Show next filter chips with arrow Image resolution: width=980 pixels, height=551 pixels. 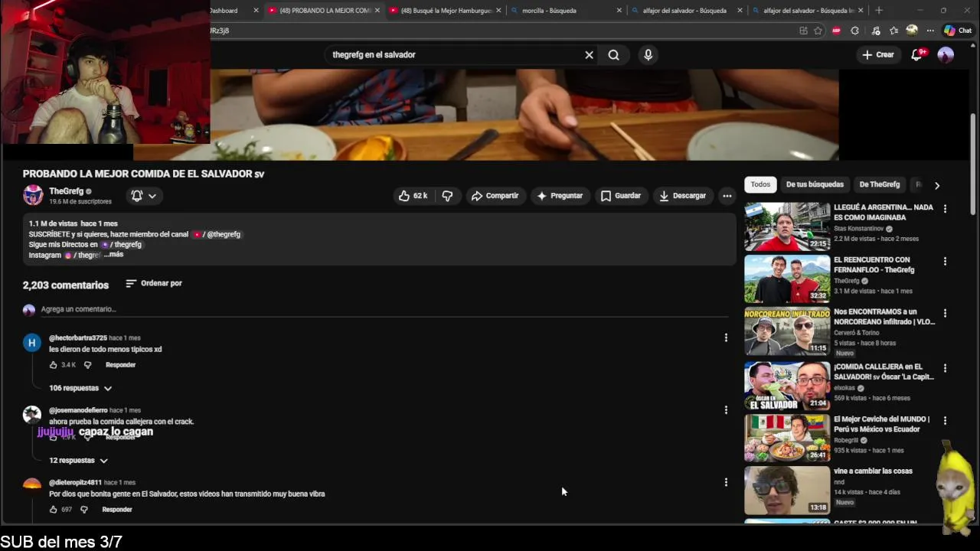[x=936, y=185]
